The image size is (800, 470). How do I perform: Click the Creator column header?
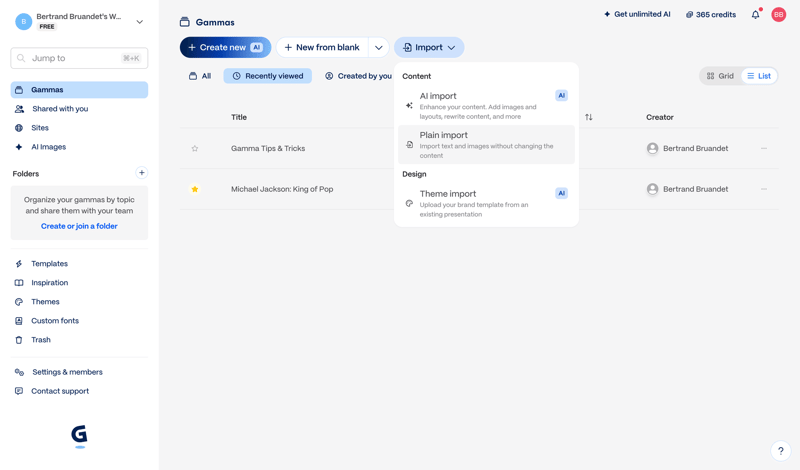click(x=660, y=117)
